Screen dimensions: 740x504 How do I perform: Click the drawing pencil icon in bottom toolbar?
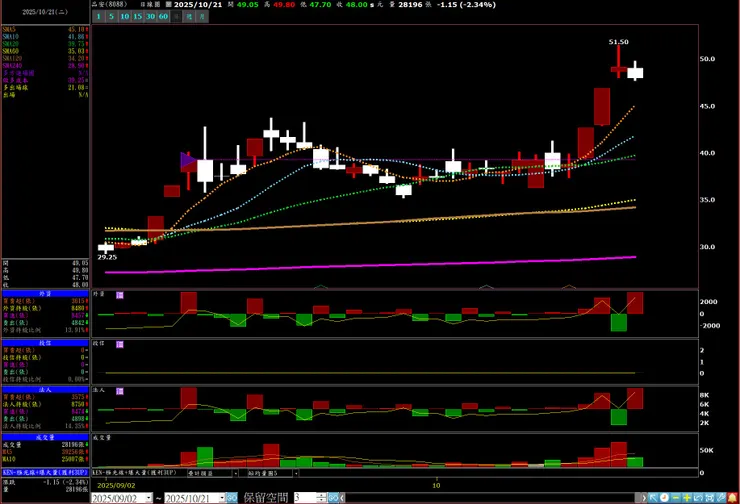[x=721, y=498]
